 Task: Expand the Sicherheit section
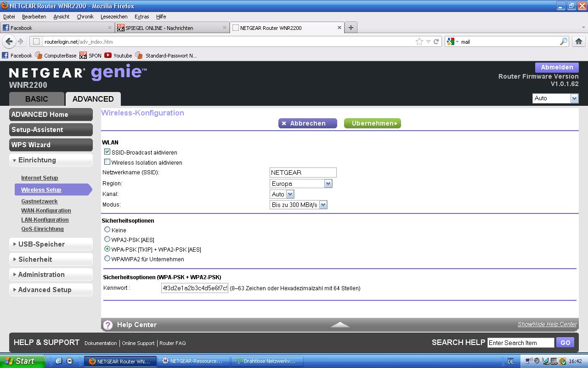tap(51, 259)
